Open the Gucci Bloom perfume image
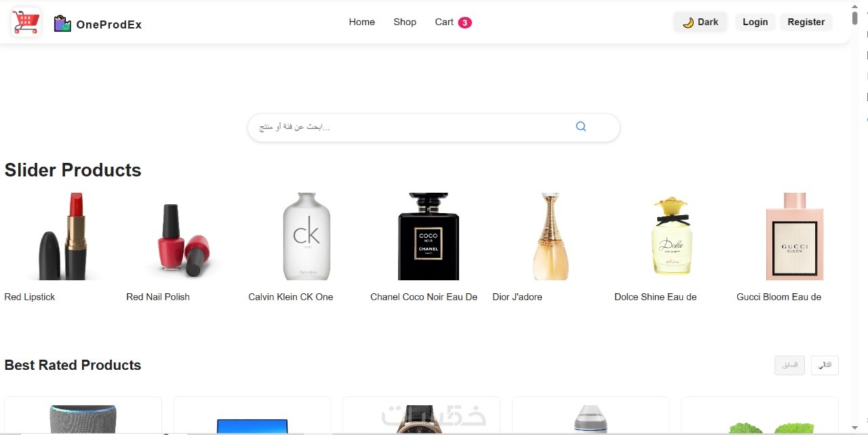The width and height of the screenshot is (868, 435). [794, 236]
